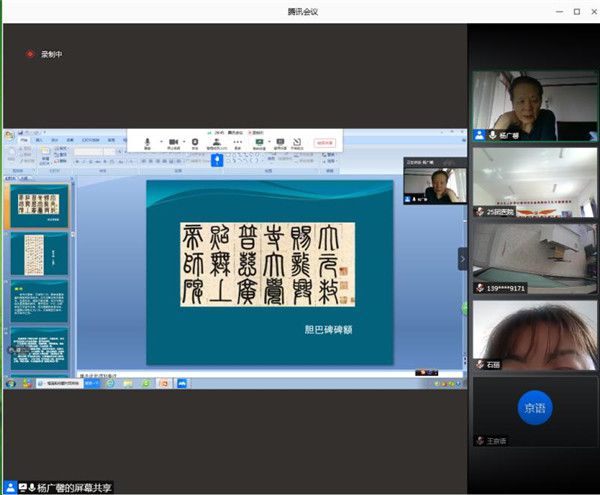Select second slide thumbnail with vertical scroll

coord(39,254)
